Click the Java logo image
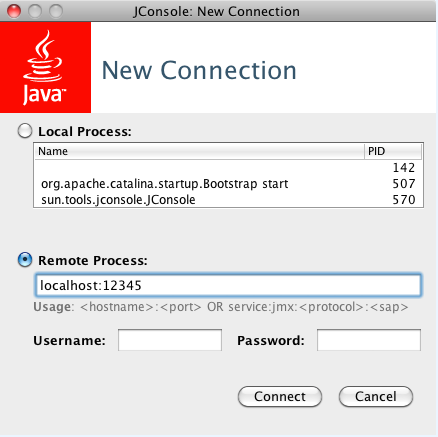 (x=45, y=67)
